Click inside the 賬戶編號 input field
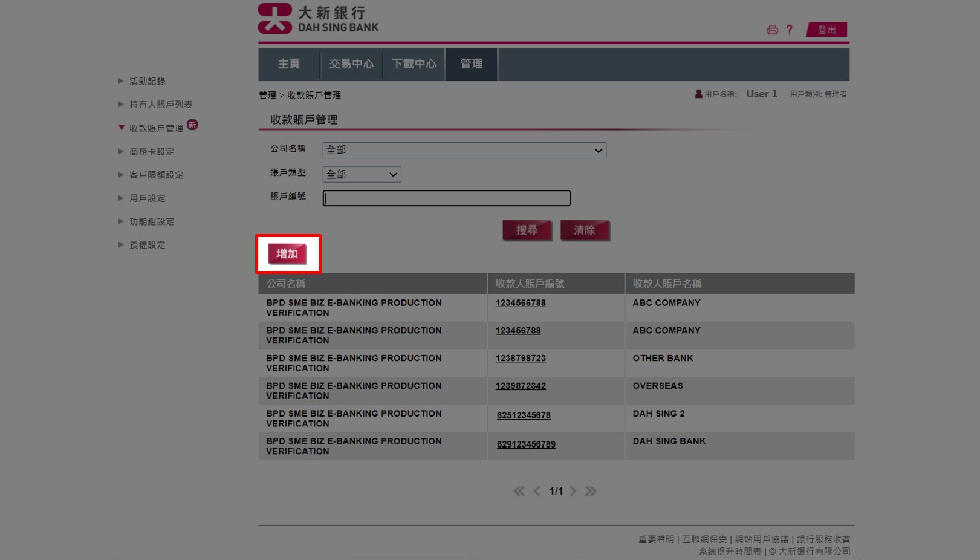Image resolution: width=980 pixels, height=560 pixels. point(446,198)
